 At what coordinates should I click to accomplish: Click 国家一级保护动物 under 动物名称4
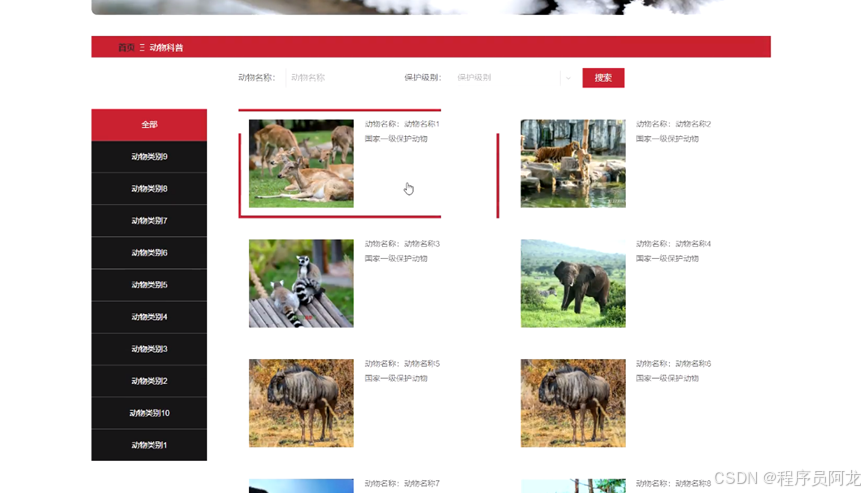point(668,259)
